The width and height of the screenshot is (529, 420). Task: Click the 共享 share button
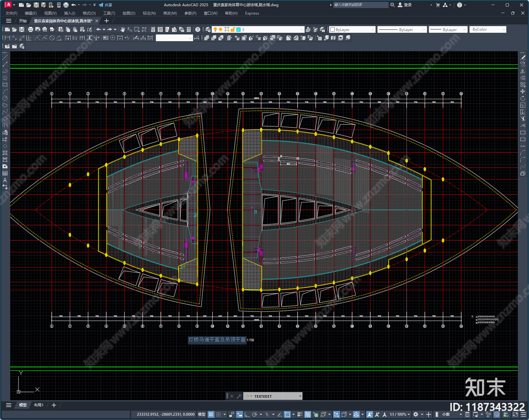tap(105, 5)
